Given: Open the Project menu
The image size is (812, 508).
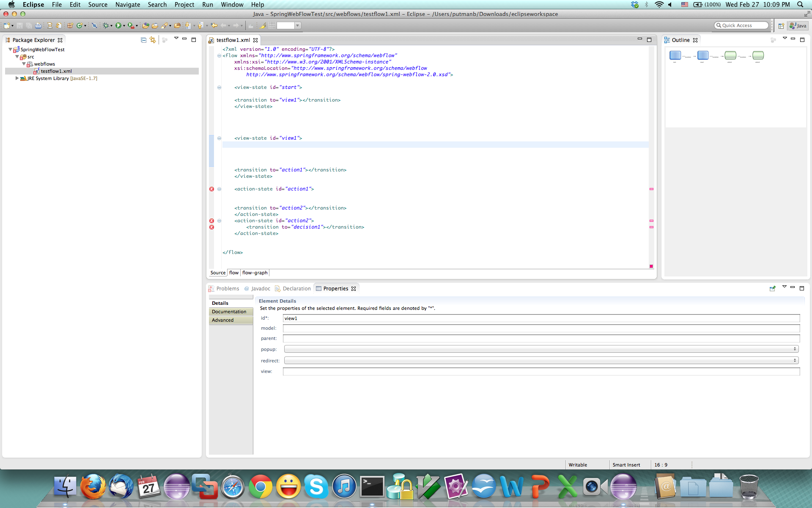Looking at the screenshot, I should [x=184, y=4].
